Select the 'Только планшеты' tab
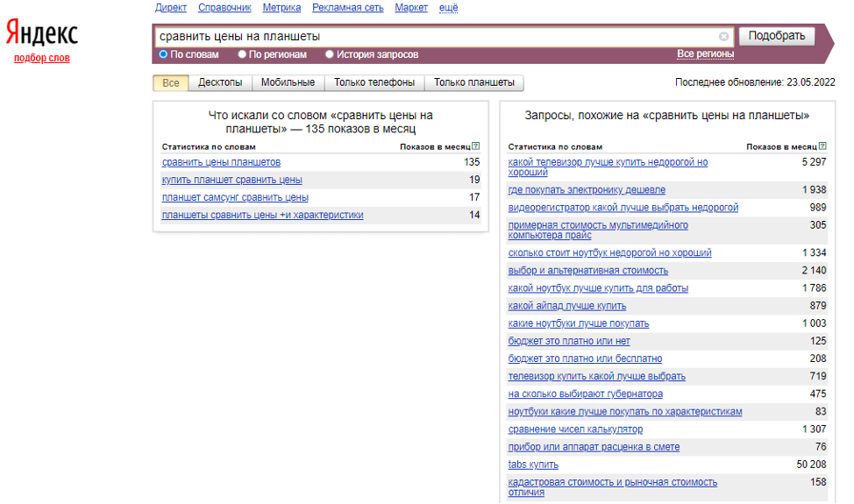The width and height of the screenshot is (854, 504). click(474, 83)
